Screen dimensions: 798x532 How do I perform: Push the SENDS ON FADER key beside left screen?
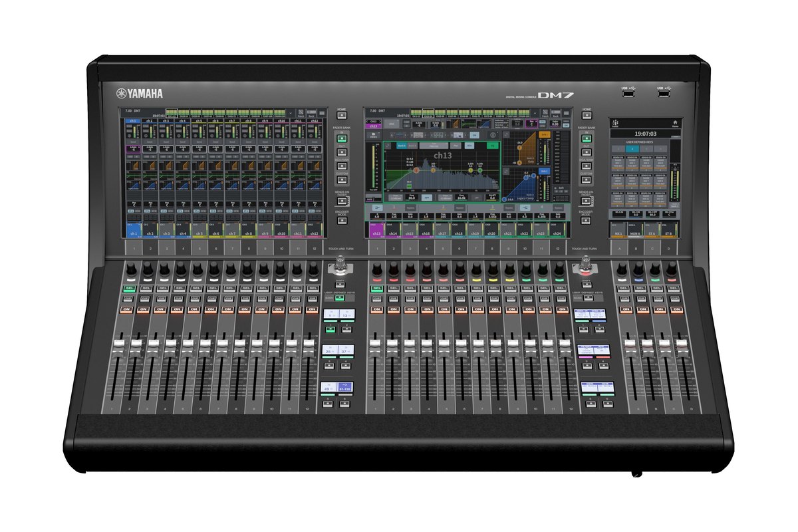pos(342,201)
